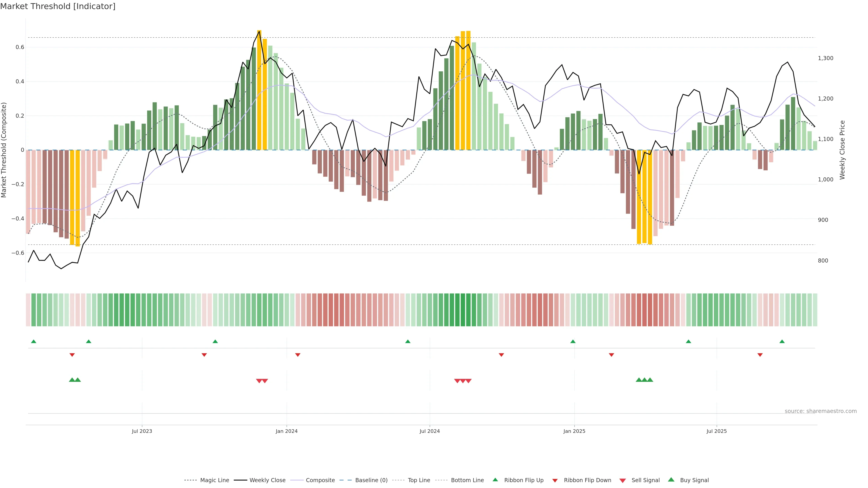Click the source: sharemaestro.com text
The image size is (868, 488).
click(821, 411)
